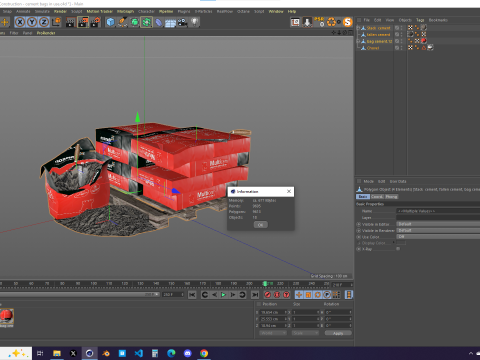Image resolution: width=480 pixels, height=360 pixels.
Task: Click Apply in Coordinates panel
Action: pyautogui.click(x=338, y=333)
